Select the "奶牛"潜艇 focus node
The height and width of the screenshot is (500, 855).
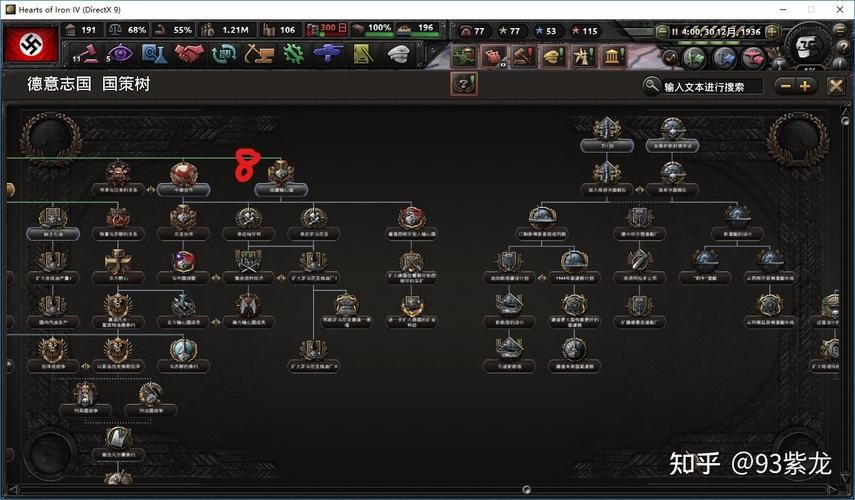705,267
